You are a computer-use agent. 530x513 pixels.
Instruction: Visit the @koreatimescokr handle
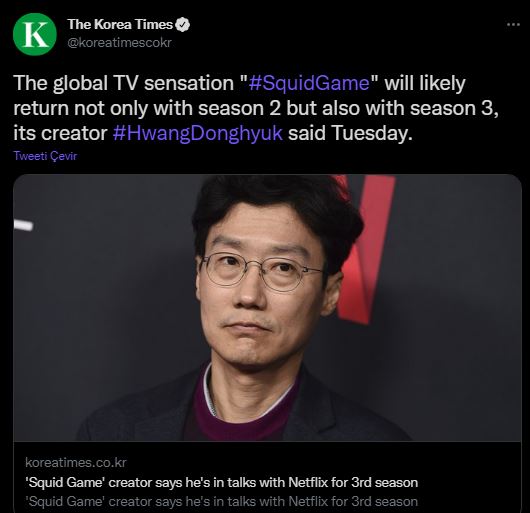[119, 43]
